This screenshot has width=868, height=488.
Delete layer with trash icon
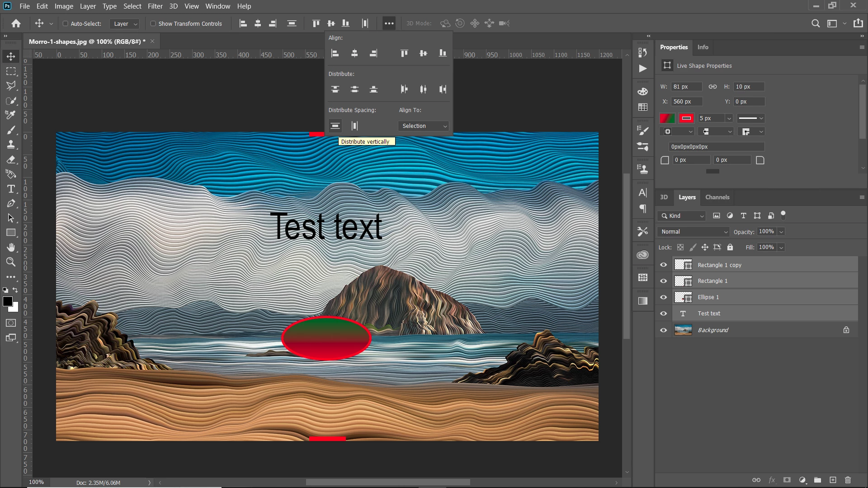(x=848, y=480)
